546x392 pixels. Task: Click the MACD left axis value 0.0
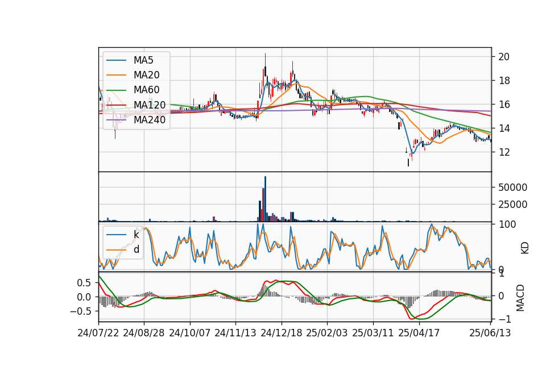point(84,297)
